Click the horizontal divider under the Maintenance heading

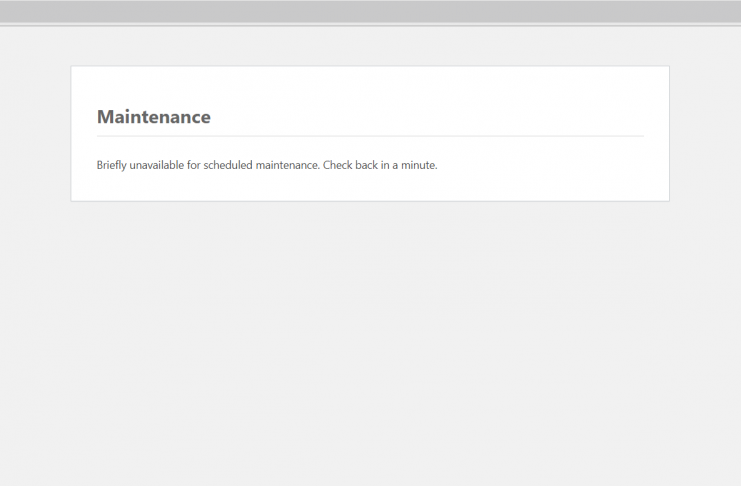click(x=370, y=135)
